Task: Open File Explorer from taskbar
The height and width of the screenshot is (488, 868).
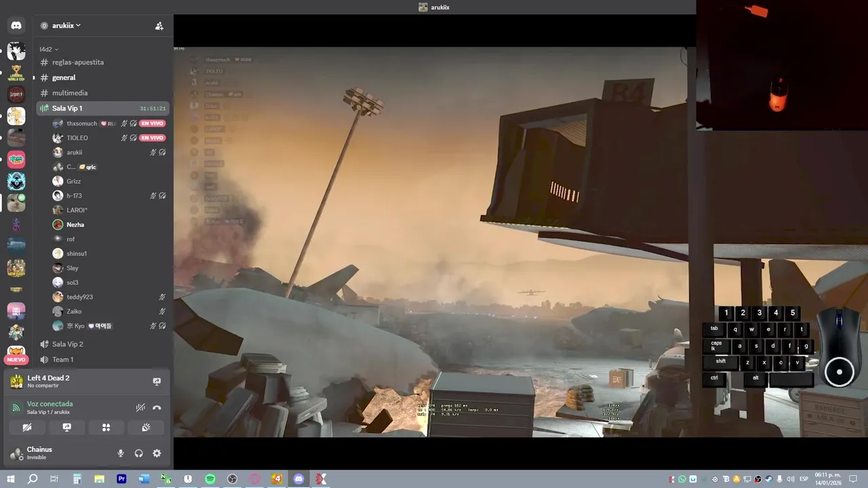Action: coord(99,479)
